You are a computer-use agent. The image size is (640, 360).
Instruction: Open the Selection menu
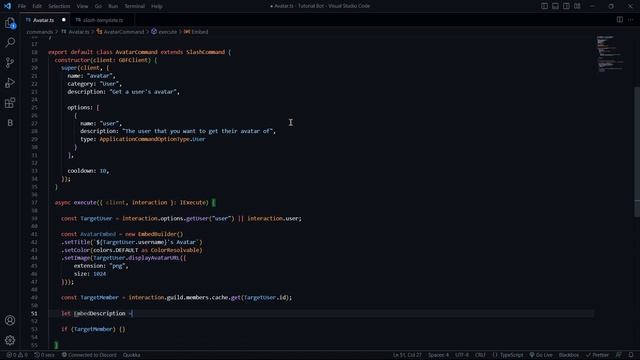pos(59,6)
